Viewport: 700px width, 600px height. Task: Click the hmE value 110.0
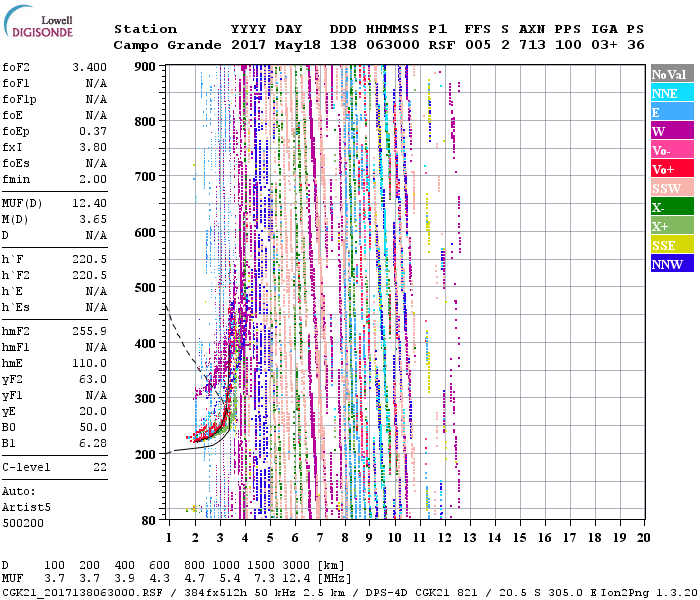click(x=89, y=363)
